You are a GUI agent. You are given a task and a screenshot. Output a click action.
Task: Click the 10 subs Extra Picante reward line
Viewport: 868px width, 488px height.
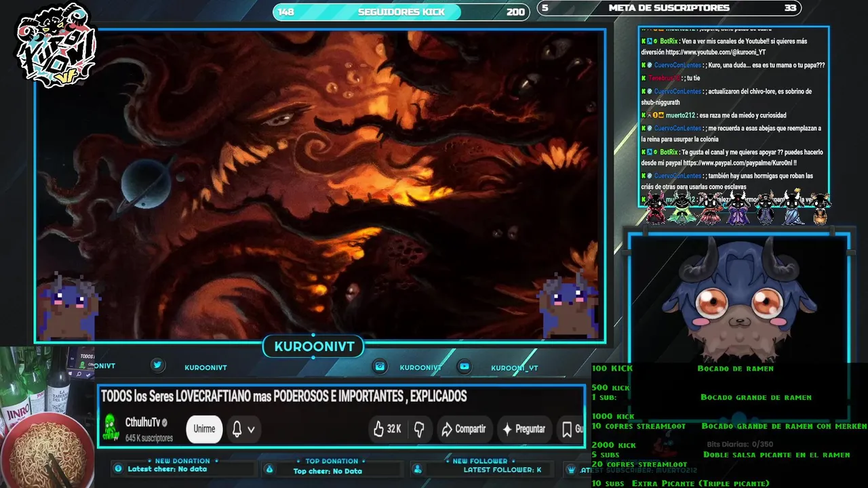coord(680,483)
